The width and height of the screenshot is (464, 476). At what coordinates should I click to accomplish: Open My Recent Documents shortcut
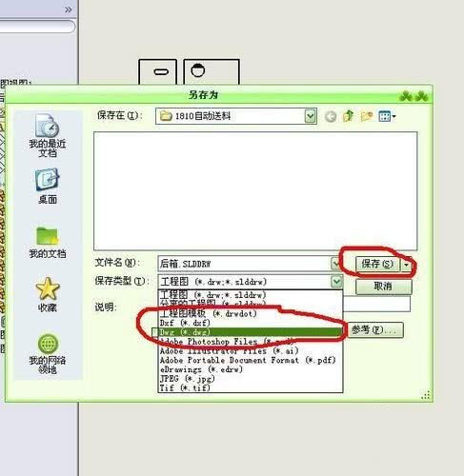pyautogui.click(x=48, y=135)
